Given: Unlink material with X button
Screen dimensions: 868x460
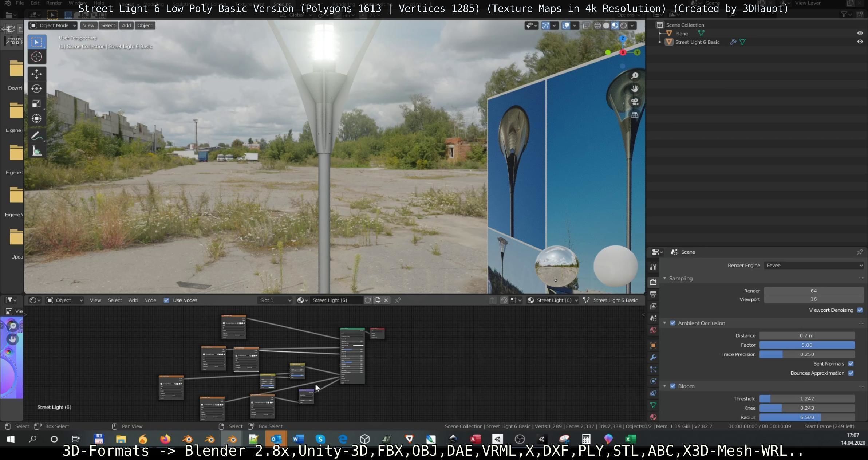Looking at the screenshot, I should pyautogui.click(x=386, y=300).
